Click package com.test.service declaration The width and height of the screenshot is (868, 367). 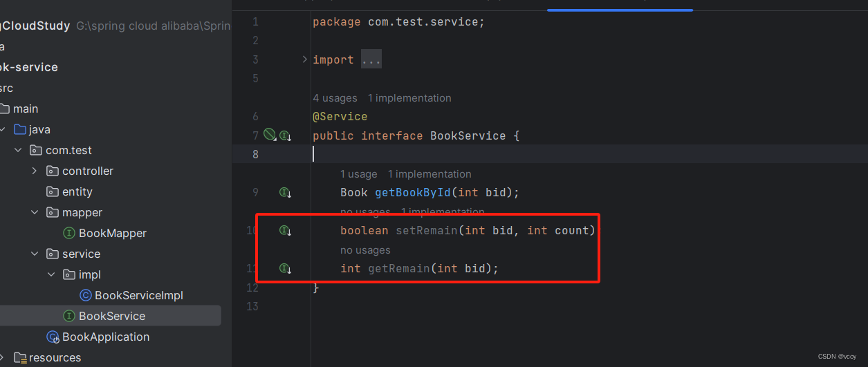point(399,22)
